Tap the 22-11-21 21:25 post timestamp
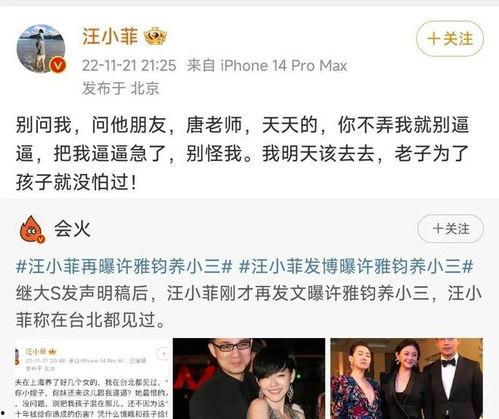This screenshot has width=499, height=419. pos(129,65)
